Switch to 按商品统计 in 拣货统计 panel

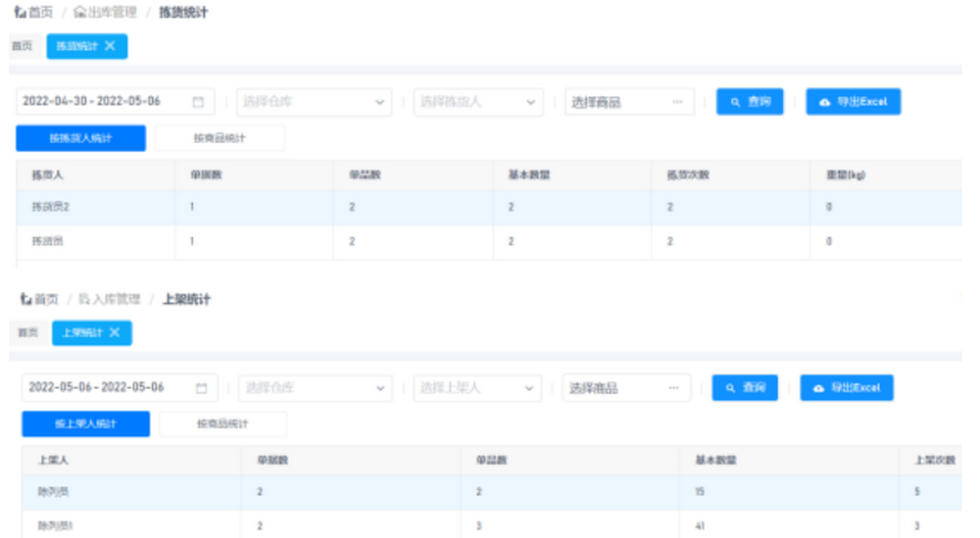coord(220,138)
